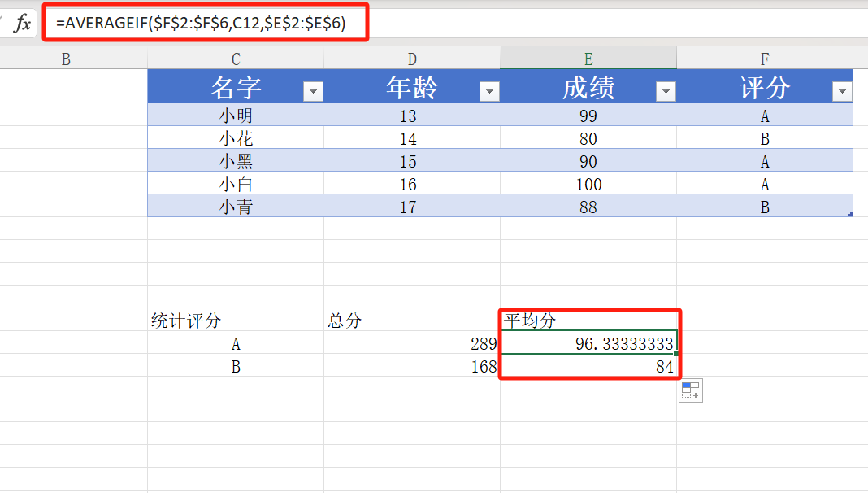Click the score cell showing 100
The image size is (868, 493).
pos(588,185)
